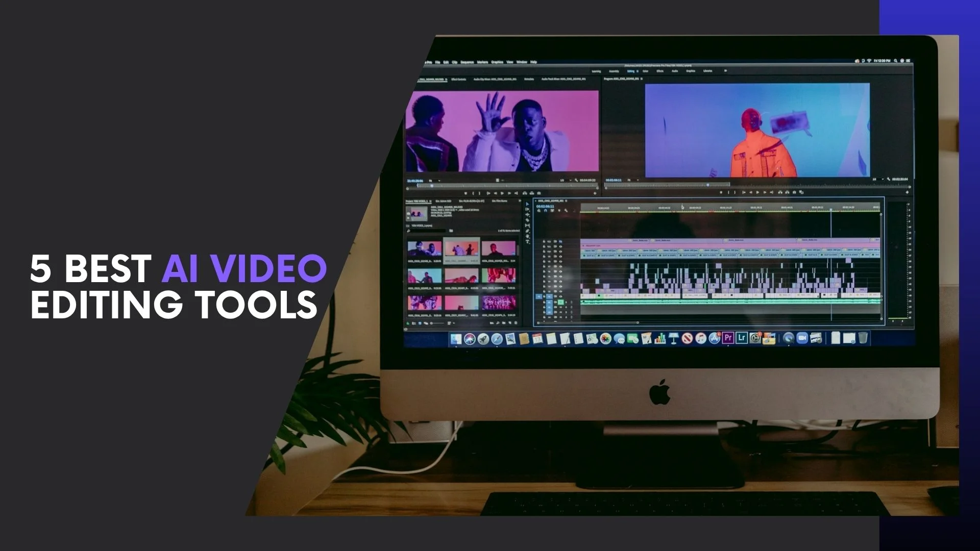Open timeline display settings wrench
This screenshot has width=980, height=551.
click(x=566, y=210)
